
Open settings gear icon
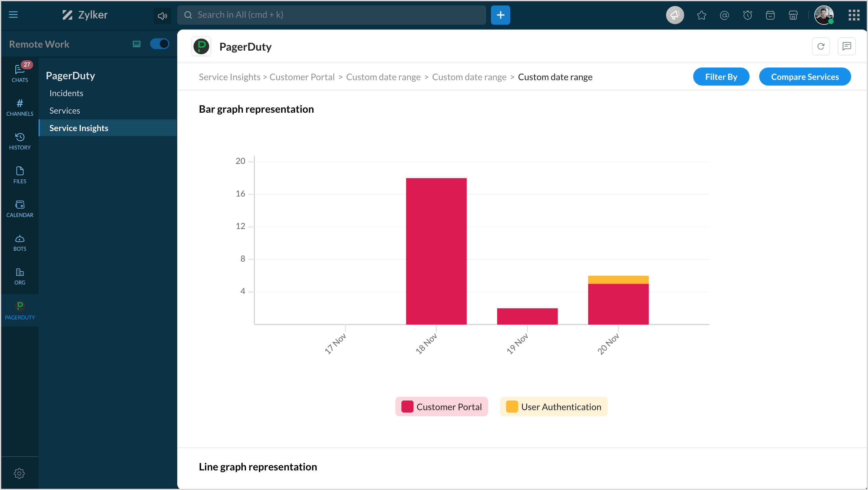[19, 473]
